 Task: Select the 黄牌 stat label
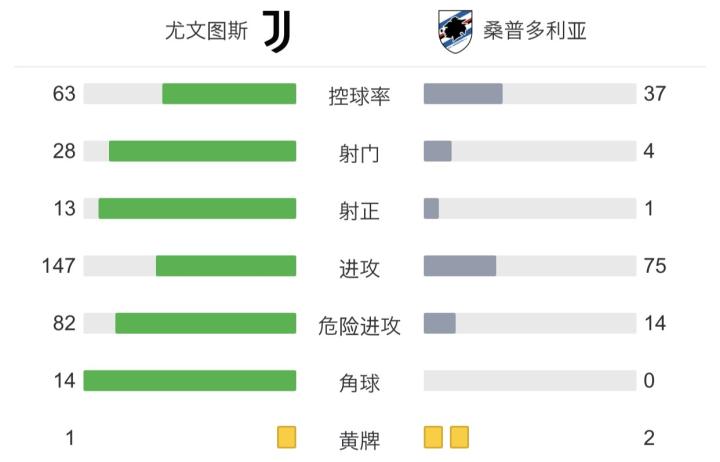point(359,439)
